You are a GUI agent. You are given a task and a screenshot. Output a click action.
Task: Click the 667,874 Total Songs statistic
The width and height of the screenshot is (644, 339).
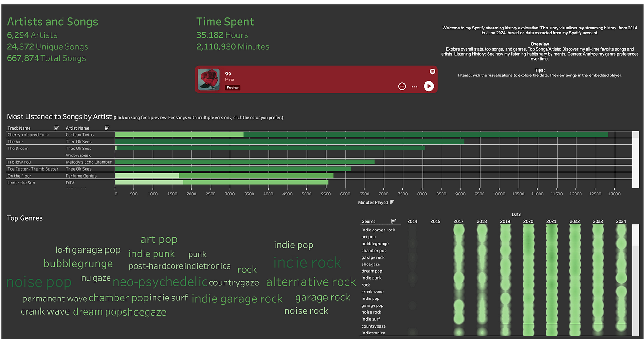(46, 58)
